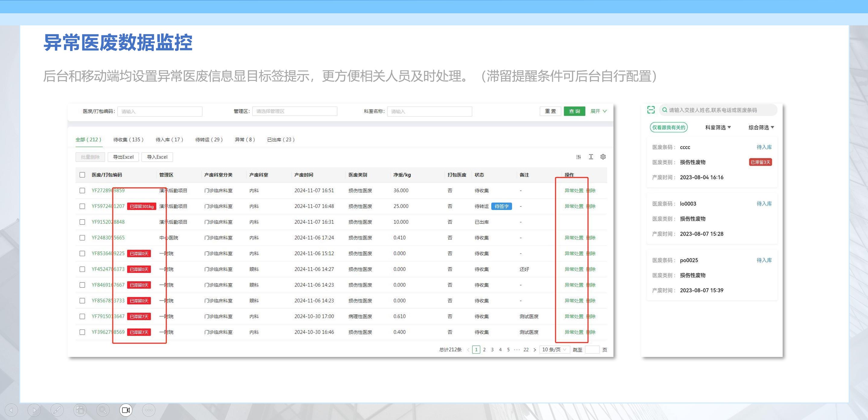This screenshot has width=868, height=420.
Task: Open the pen annotation tool
Action: (x=57, y=410)
